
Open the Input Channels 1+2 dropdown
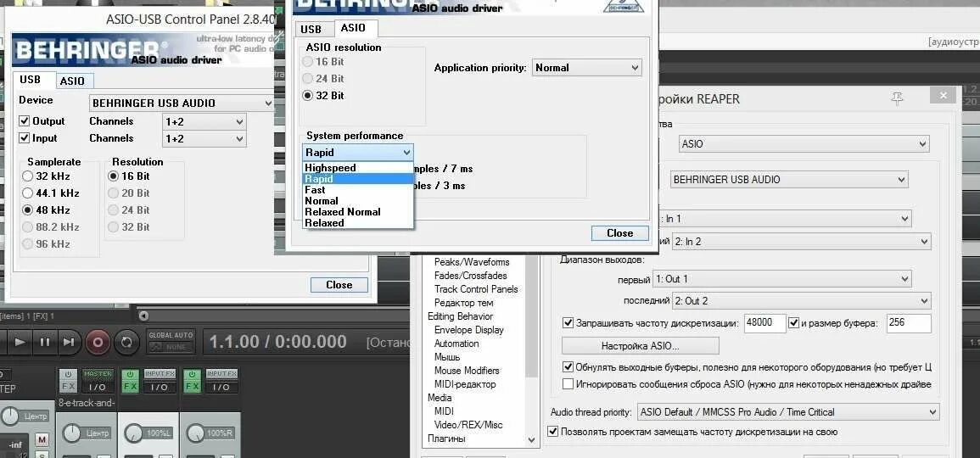(x=204, y=139)
